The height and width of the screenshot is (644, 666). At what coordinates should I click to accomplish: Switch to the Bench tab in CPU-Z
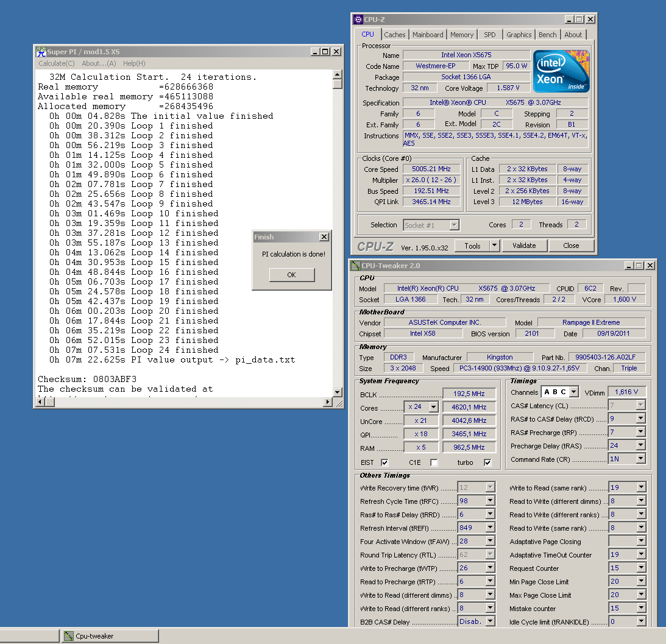pyautogui.click(x=547, y=35)
